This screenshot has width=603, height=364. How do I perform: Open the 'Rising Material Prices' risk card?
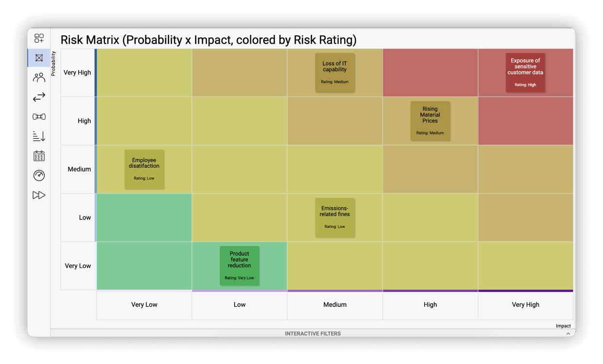pos(430,121)
